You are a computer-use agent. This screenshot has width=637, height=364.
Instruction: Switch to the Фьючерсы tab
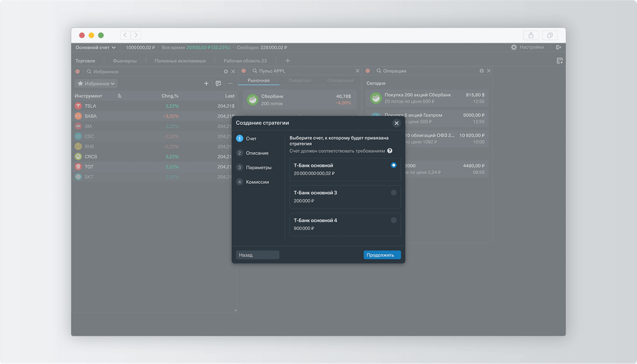point(124,61)
